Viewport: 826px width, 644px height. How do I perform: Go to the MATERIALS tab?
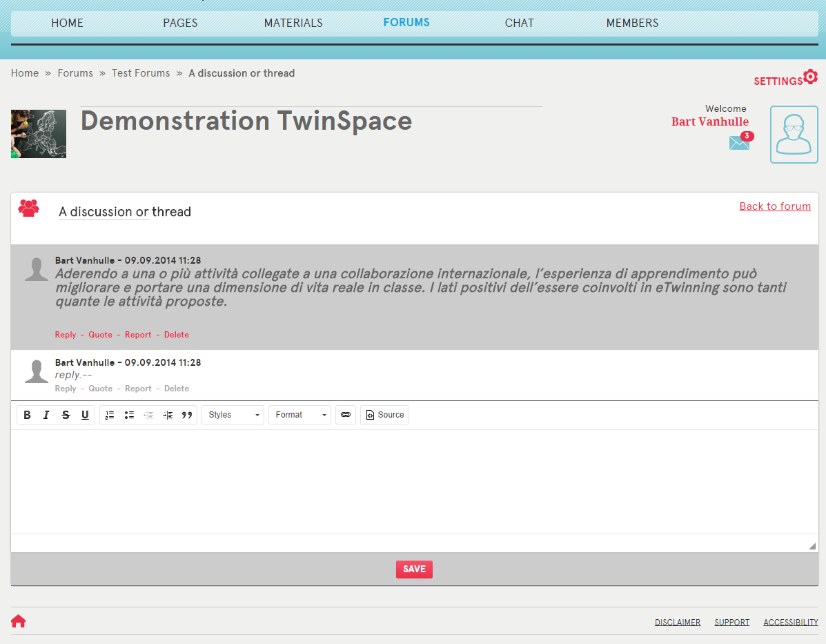[x=293, y=23]
